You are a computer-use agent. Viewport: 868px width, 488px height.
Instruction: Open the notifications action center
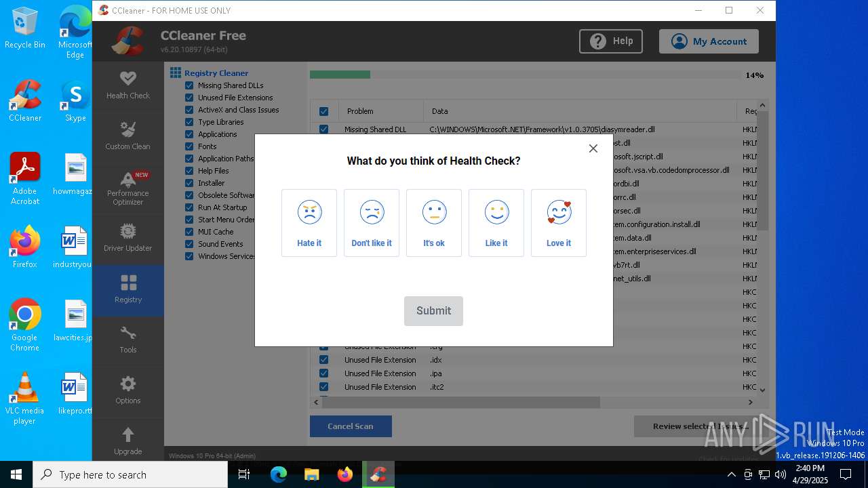click(846, 474)
